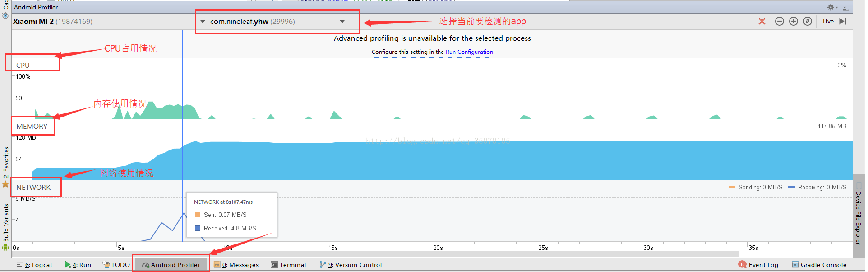Select Xiaomi MI 2 device label
The image size is (868, 272).
(x=52, y=22)
